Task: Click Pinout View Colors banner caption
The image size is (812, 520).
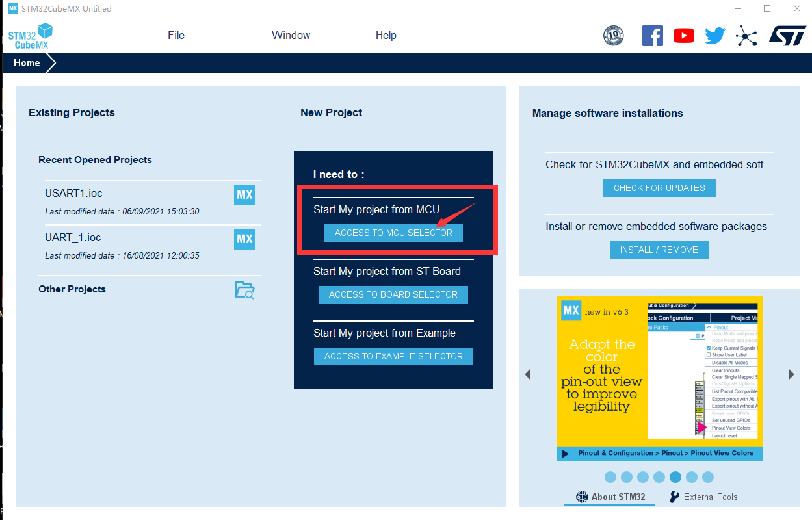Action: [666, 454]
